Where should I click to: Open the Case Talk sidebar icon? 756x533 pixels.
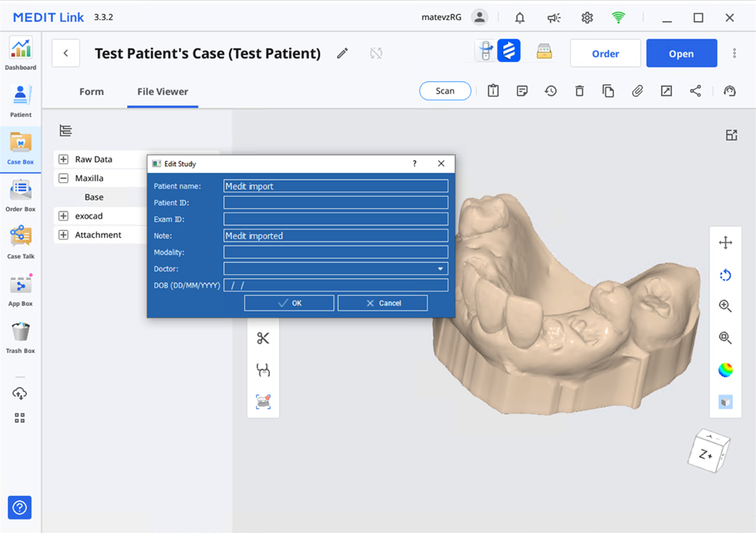pyautogui.click(x=21, y=239)
